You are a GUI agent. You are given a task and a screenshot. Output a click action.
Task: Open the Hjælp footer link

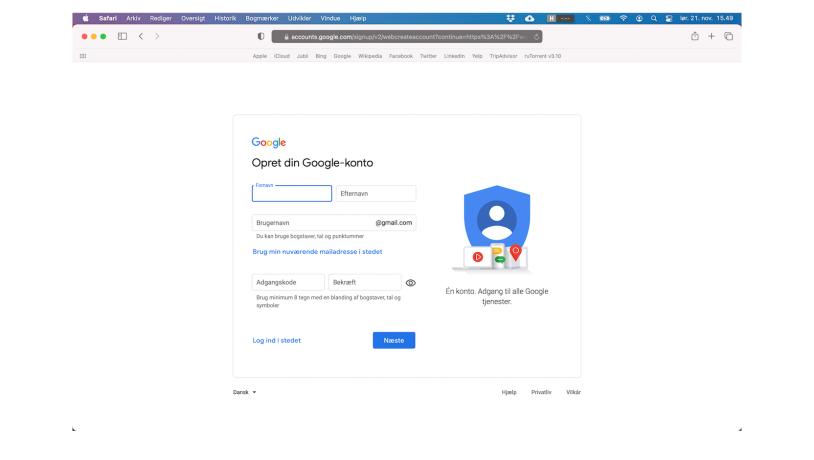click(x=509, y=392)
